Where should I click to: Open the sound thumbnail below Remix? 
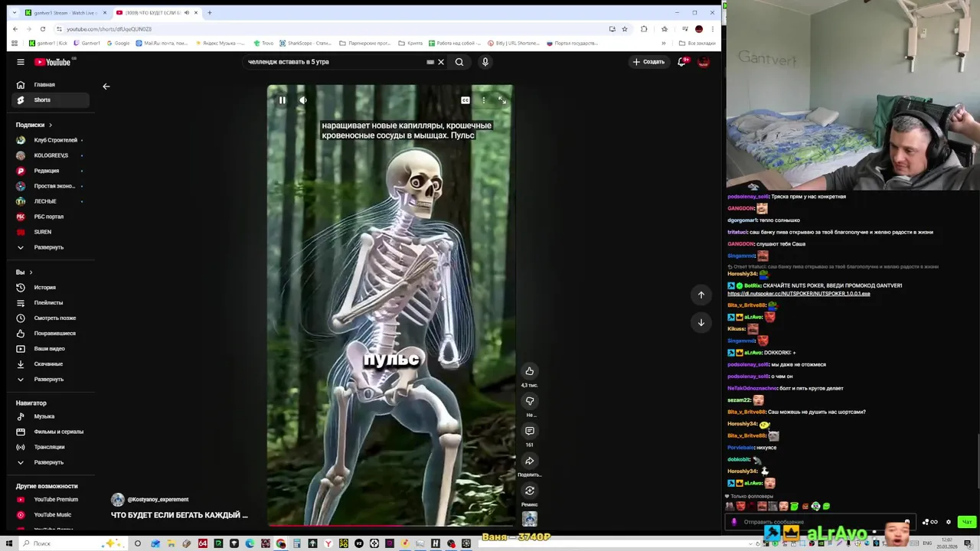pos(529,520)
